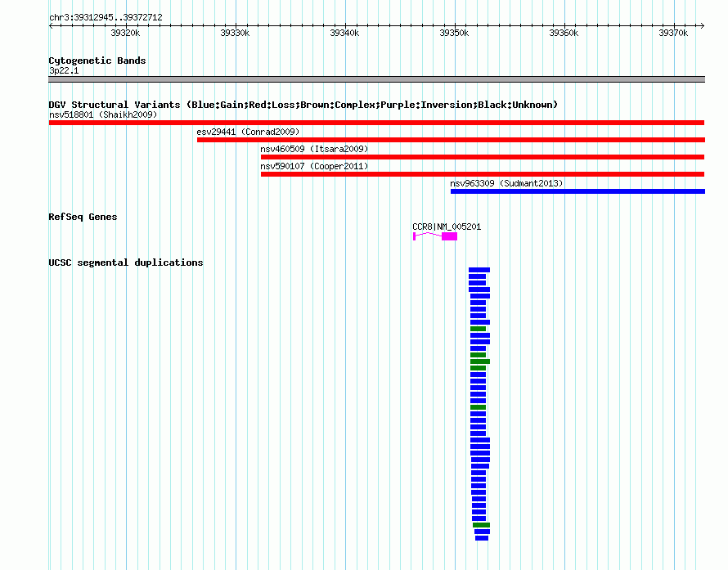This screenshot has height=570, width=728.
Task: Click the nsv460509 (Itsara2009) label
Action: [314, 149]
